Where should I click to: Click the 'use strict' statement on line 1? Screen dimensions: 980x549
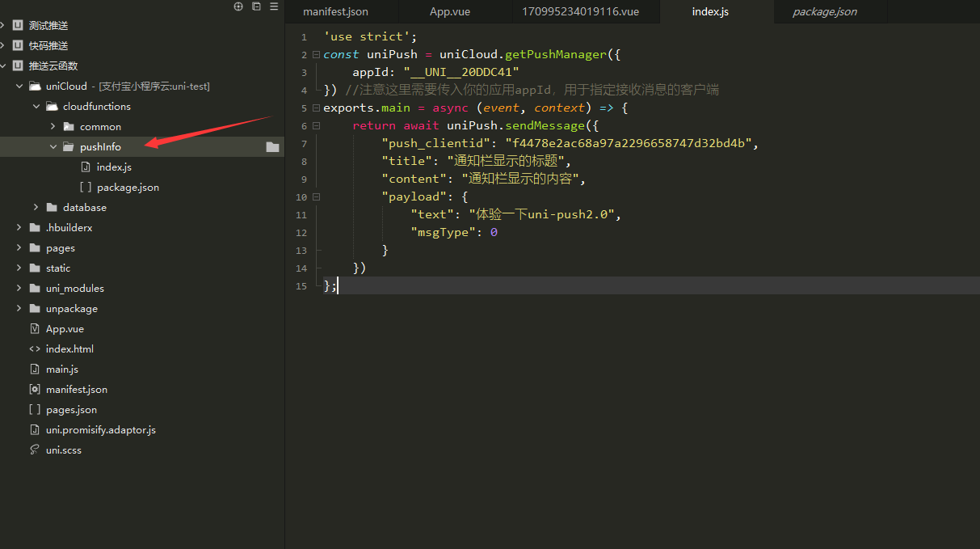tap(370, 37)
